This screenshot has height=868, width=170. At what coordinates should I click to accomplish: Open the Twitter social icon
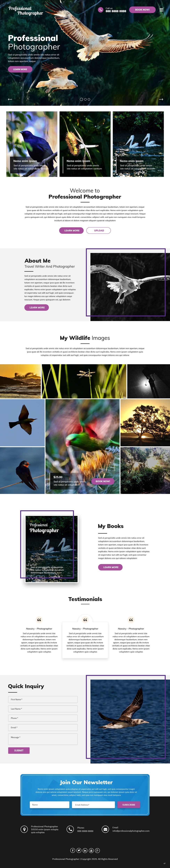[79, 850]
